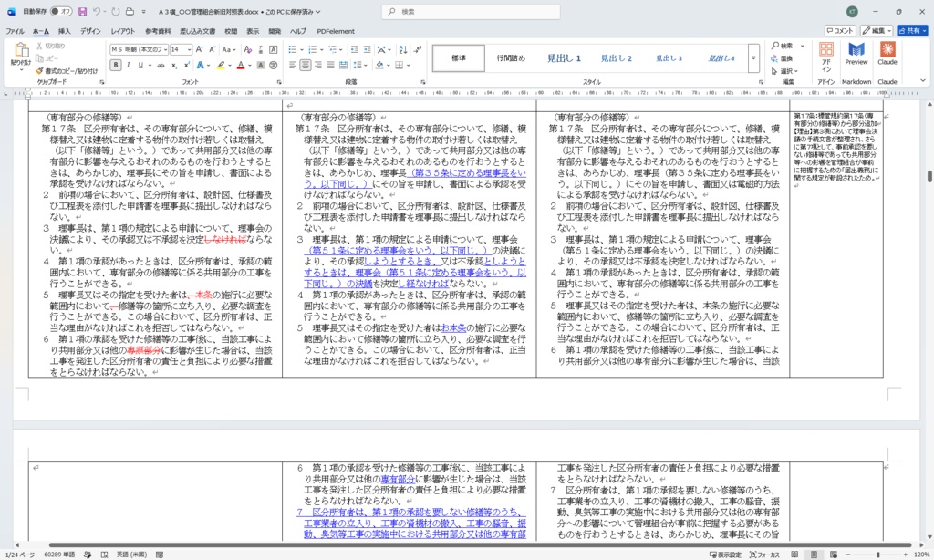934x560 pixels.
Task: Switch to the Layout (レイアウト) tab
Action: click(x=123, y=31)
